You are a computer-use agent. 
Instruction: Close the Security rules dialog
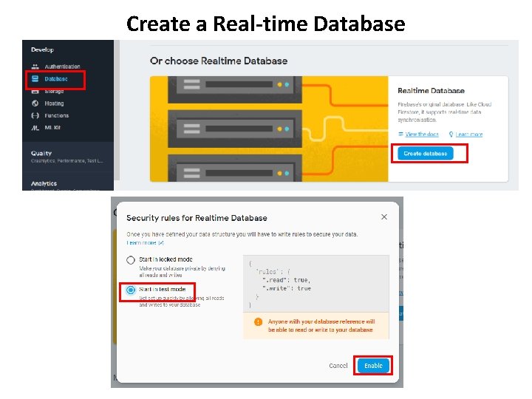(x=384, y=216)
